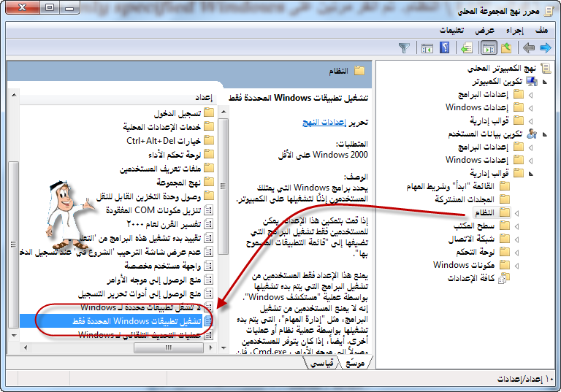Select تشغيل تطبيقات Windows المحددة فقط setting

pyautogui.click(x=137, y=321)
